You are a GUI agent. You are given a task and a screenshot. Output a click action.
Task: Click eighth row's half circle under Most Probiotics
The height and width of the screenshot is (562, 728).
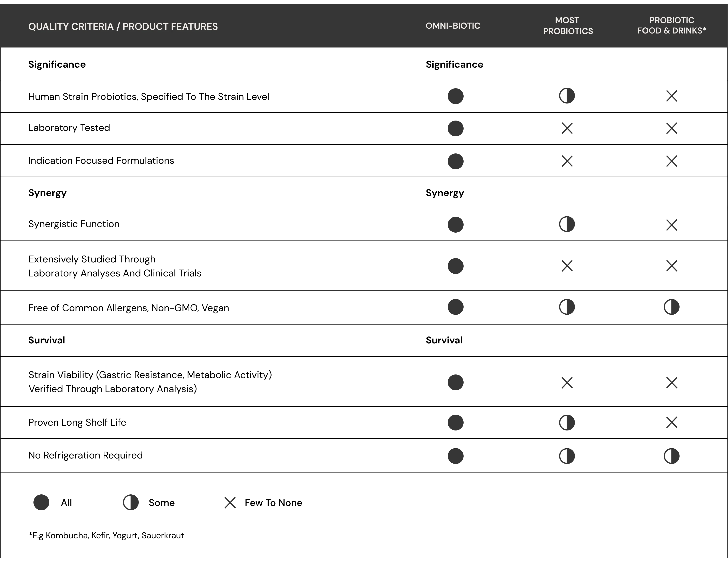tap(567, 423)
